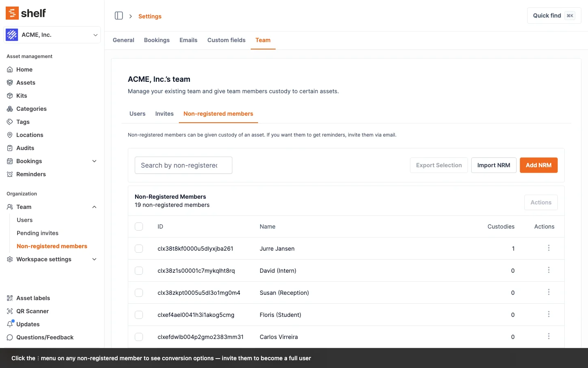This screenshot has width=588, height=368.
Task: Open the QR Scanner from sidebar
Action: click(32, 311)
